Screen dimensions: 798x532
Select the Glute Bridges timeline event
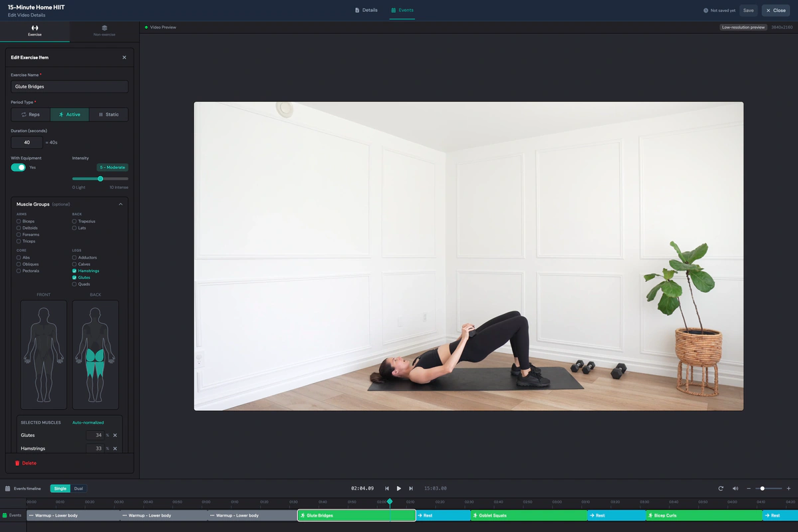click(357, 515)
